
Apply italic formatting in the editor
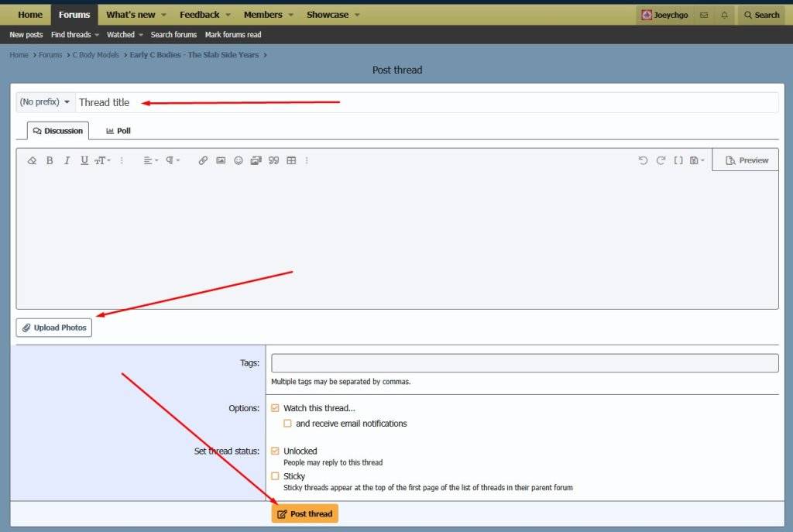click(x=67, y=161)
